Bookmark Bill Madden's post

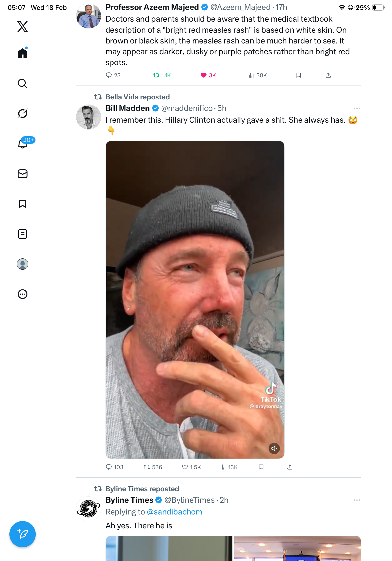[261, 467]
